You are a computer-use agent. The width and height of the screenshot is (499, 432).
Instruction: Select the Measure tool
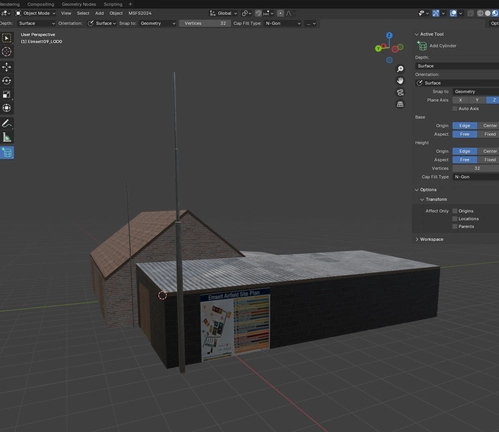(x=7, y=137)
